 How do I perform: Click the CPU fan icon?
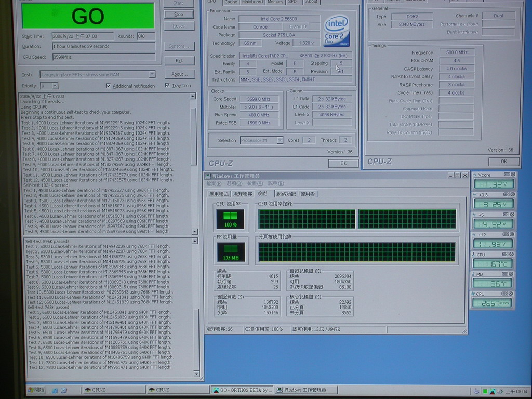pos(473,294)
